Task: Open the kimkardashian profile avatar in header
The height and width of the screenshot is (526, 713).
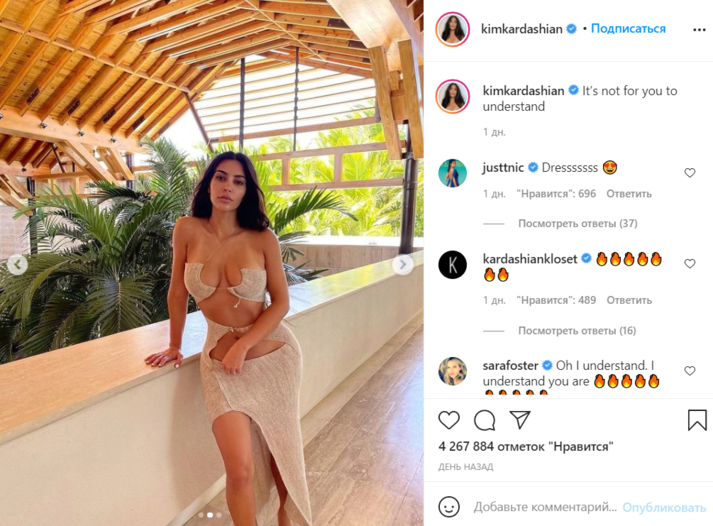Action: (452, 30)
